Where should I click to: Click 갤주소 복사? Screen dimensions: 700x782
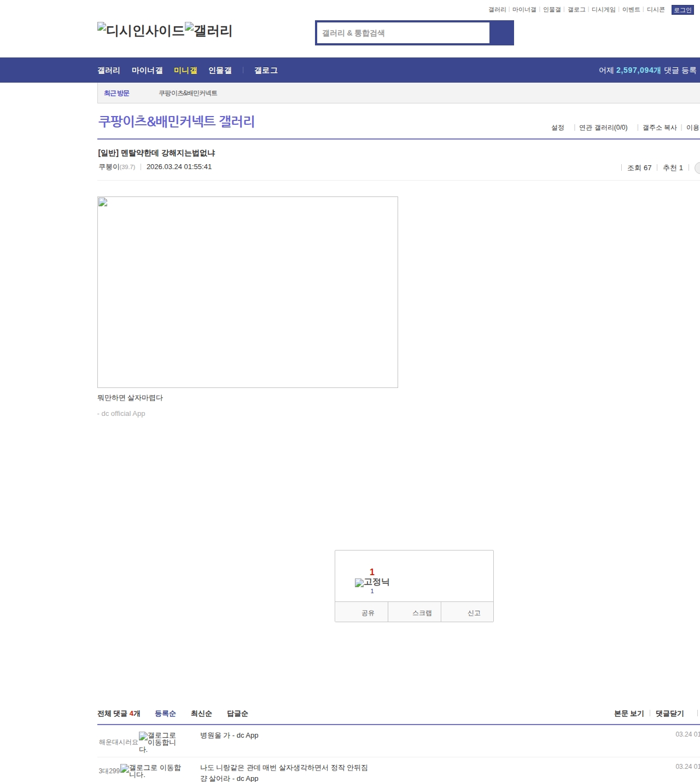660,128
